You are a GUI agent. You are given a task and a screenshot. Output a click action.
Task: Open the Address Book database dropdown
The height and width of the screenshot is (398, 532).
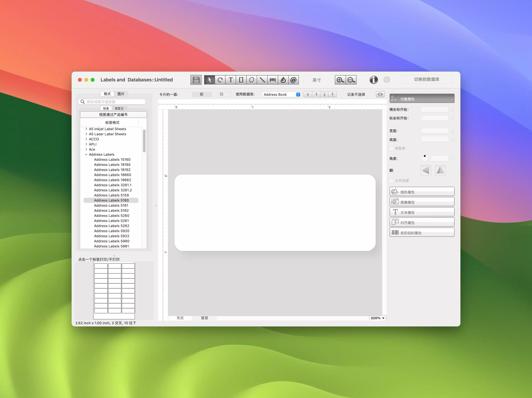281,94
